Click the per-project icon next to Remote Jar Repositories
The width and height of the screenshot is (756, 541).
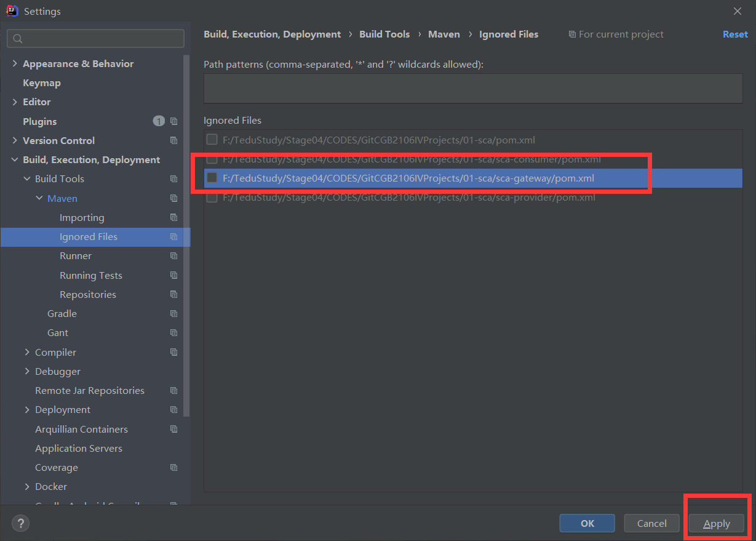click(x=173, y=390)
